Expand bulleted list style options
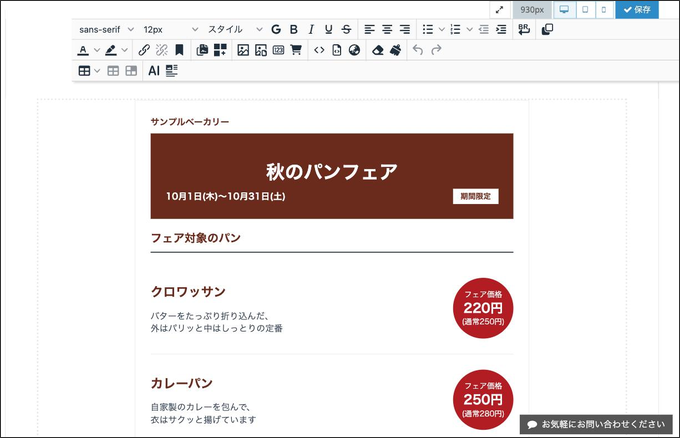The height and width of the screenshot is (438, 680). coord(441,29)
